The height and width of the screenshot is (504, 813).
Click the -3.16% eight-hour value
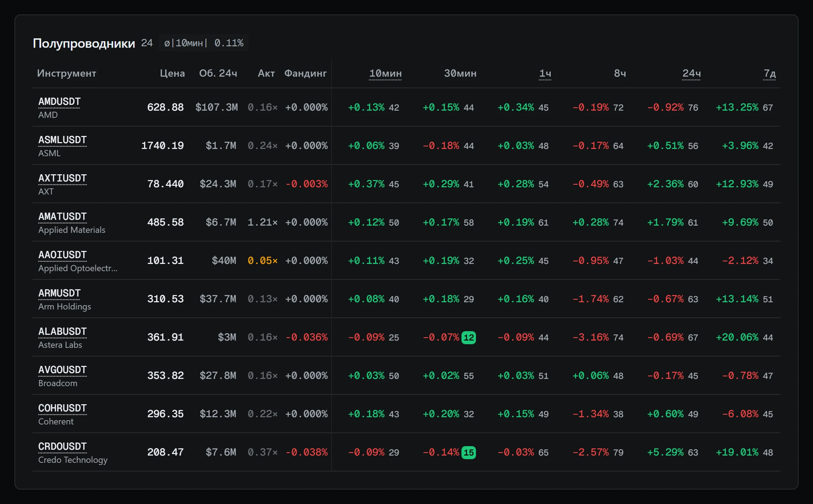click(x=591, y=337)
